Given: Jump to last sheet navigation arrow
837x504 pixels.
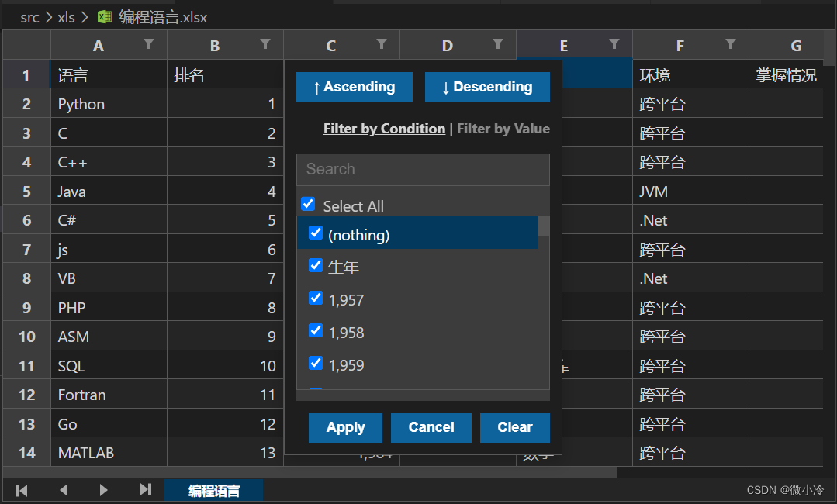Looking at the screenshot, I should pyautogui.click(x=145, y=489).
